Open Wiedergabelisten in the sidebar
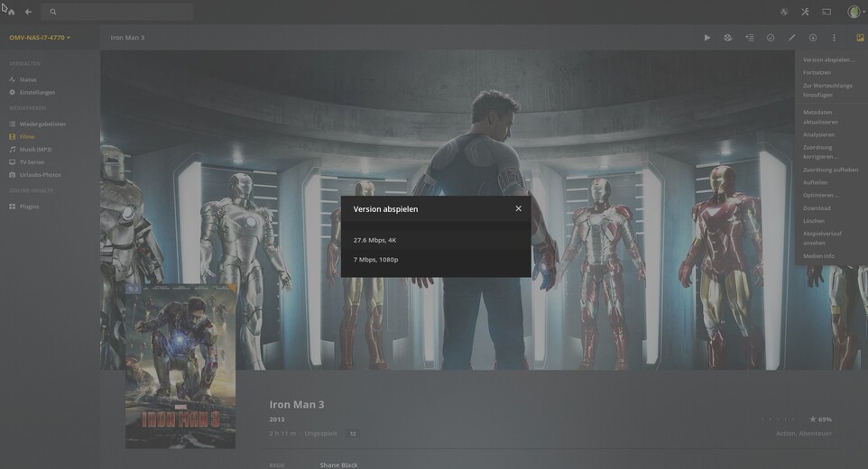This screenshot has width=868, height=469. [42, 124]
